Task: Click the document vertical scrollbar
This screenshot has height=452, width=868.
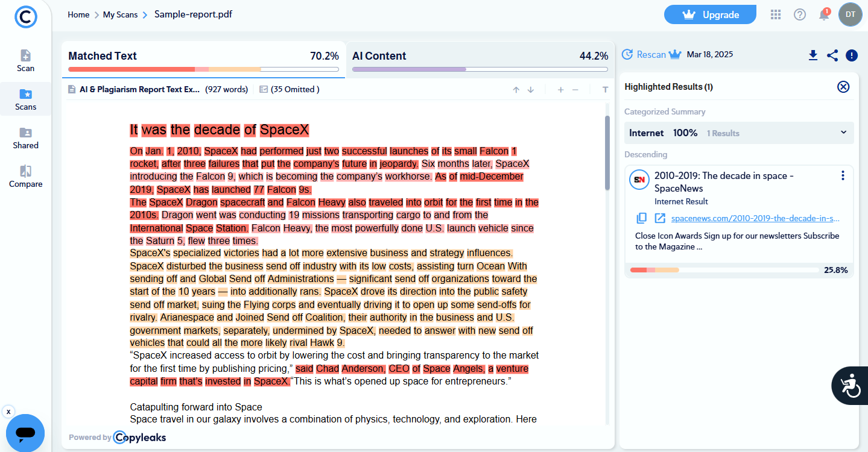Action: (607, 153)
